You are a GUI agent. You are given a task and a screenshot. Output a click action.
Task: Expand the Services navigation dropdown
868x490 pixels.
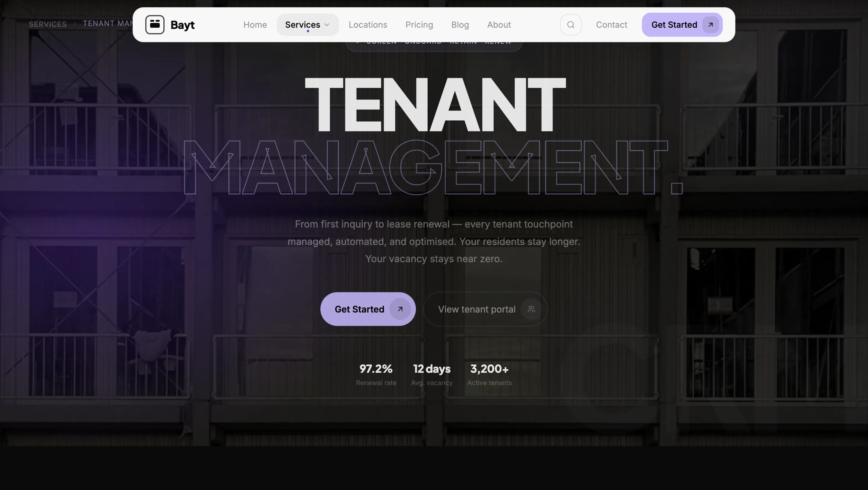[x=307, y=24]
